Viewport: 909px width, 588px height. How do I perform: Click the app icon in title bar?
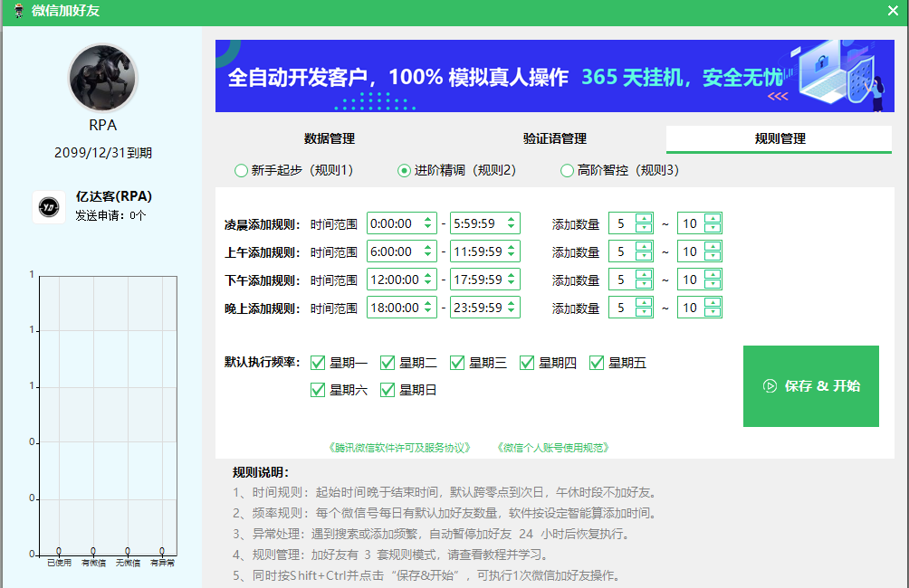coord(18,11)
